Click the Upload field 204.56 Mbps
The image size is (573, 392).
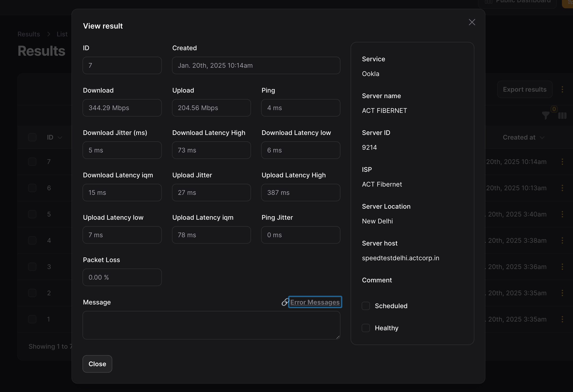point(211,108)
